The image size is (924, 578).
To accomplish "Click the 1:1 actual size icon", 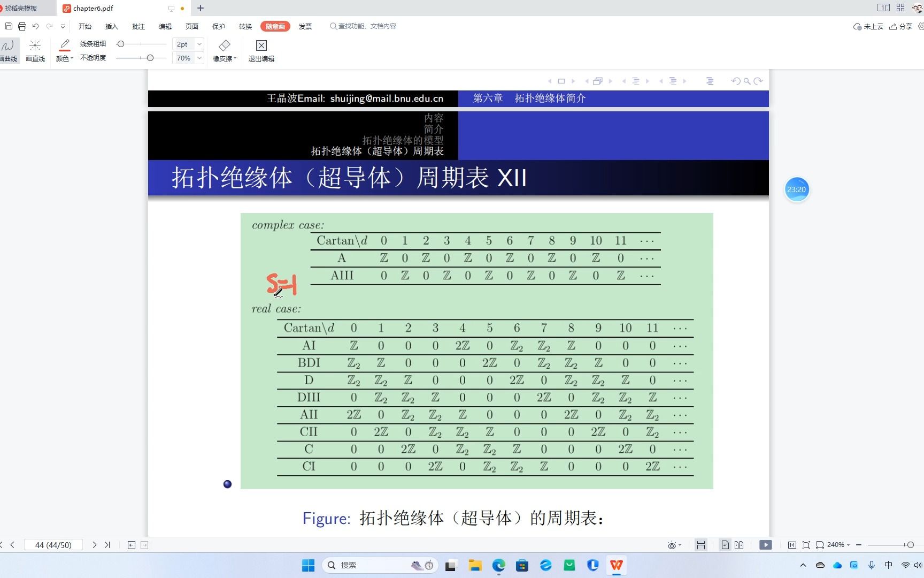I will click(793, 545).
